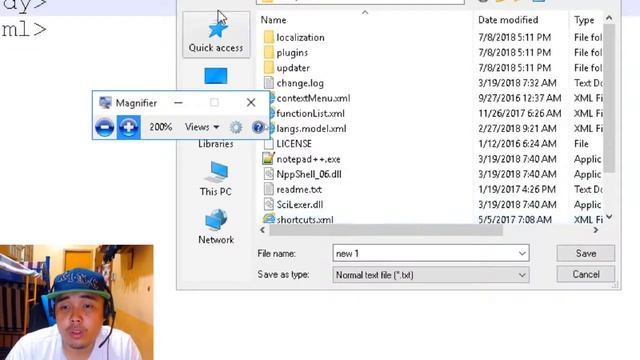Select the LICENSE file icon
Image resolution: width=640 pixels, height=360 pixels.
pyautogui.click(x=269, y=144)
